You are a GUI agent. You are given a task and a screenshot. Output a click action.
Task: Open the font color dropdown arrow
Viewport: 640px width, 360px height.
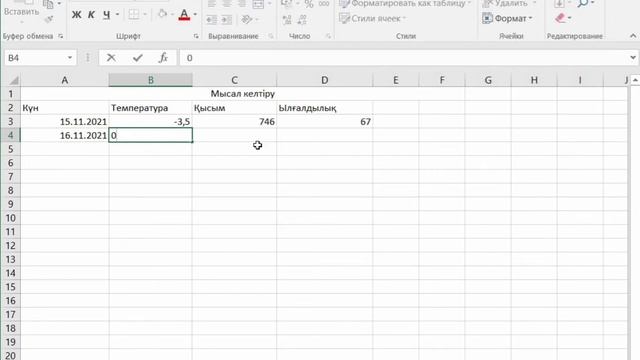click(195, 15)
